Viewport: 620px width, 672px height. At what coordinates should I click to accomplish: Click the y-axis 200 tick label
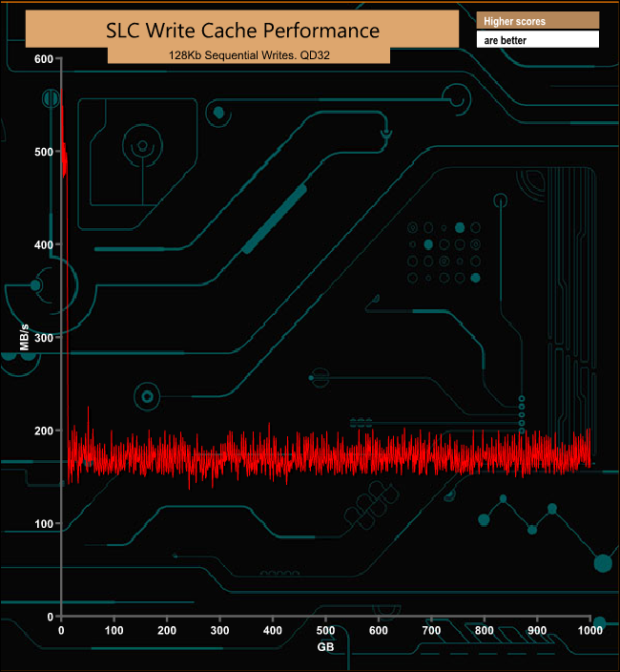(x=44, y=431)
